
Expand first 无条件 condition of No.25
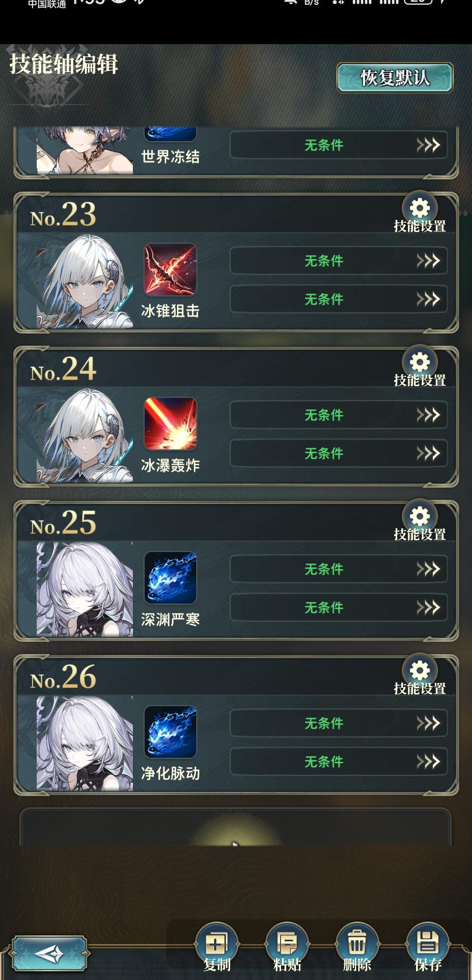tap(339, 569)
